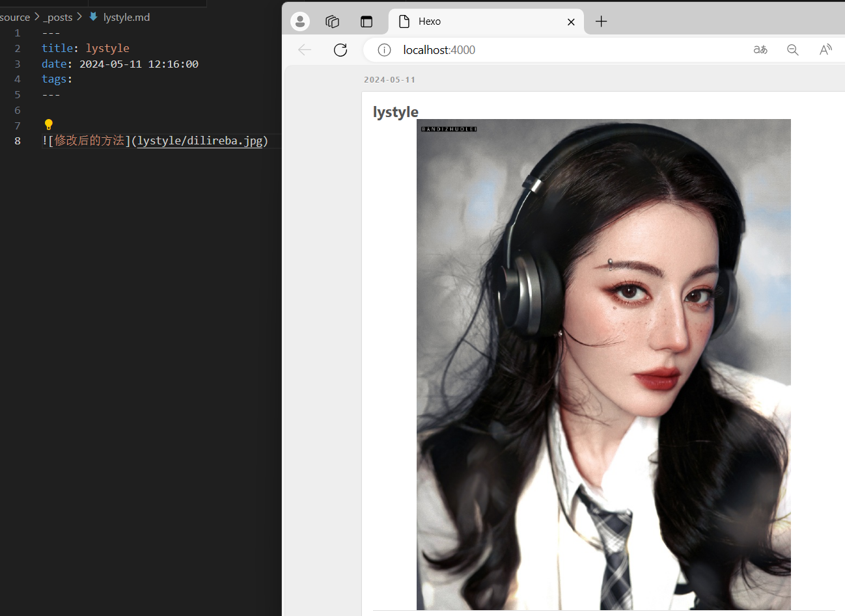Click line number 1 in the gutter
This screenshot has height=616, width=845.
(x=18, y=33)
